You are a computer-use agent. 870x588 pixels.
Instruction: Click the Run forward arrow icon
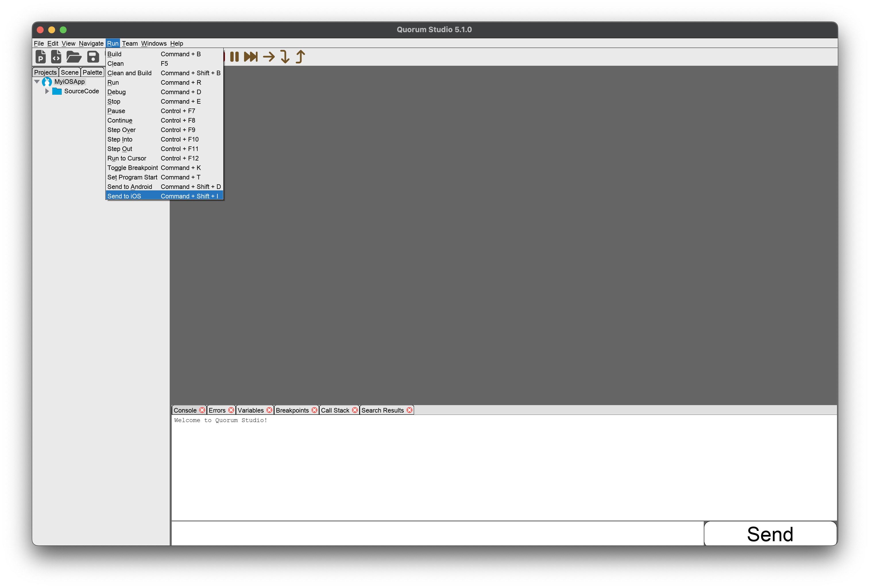[269, 57]
